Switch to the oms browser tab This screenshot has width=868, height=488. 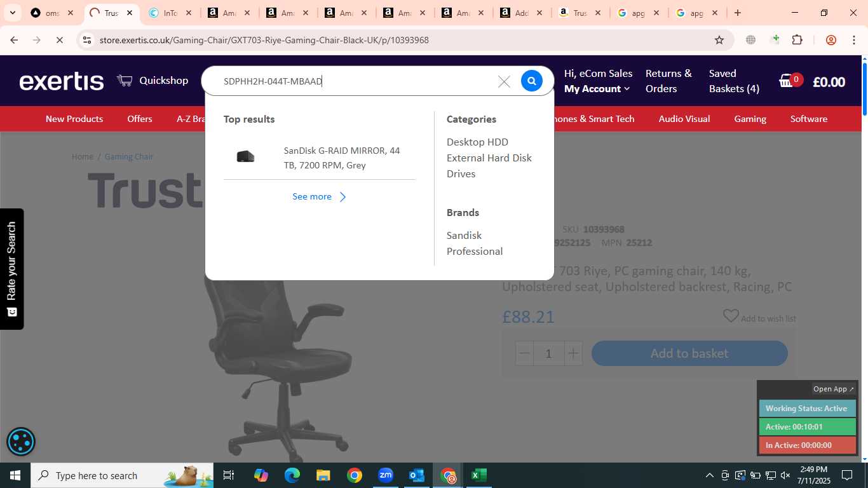[x=52, y=13]
